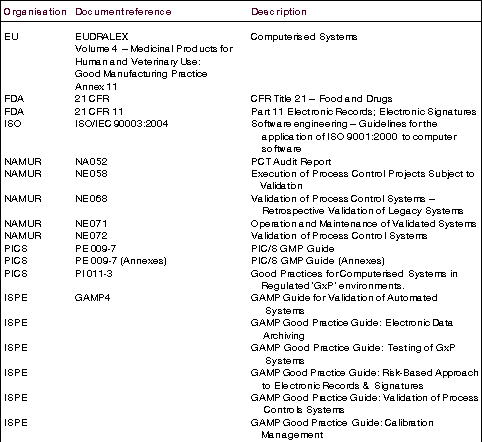Click the line 'Good Manufacturing Practice'
482x442 pixels.
[x=141, y=74]
